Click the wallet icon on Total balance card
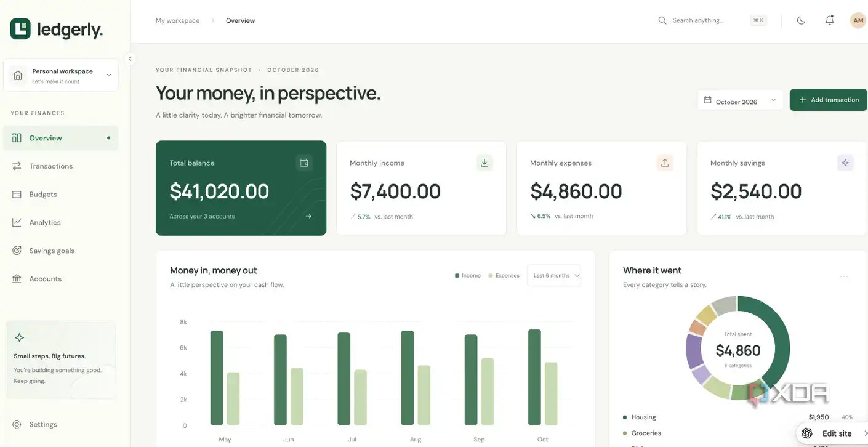Image resolution: width=868 pixels, height=447 pixels. click(x=303, y=163)
